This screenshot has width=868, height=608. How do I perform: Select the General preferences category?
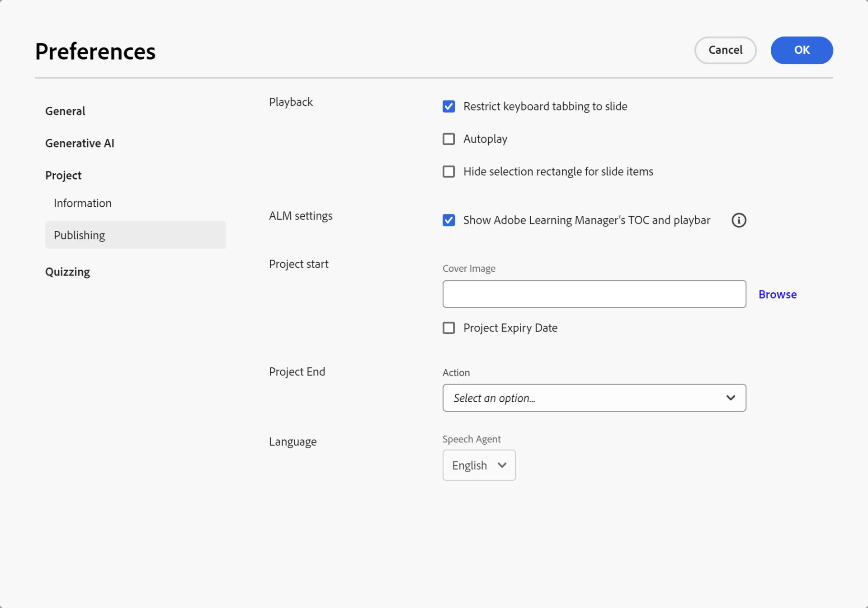[65, 111]
